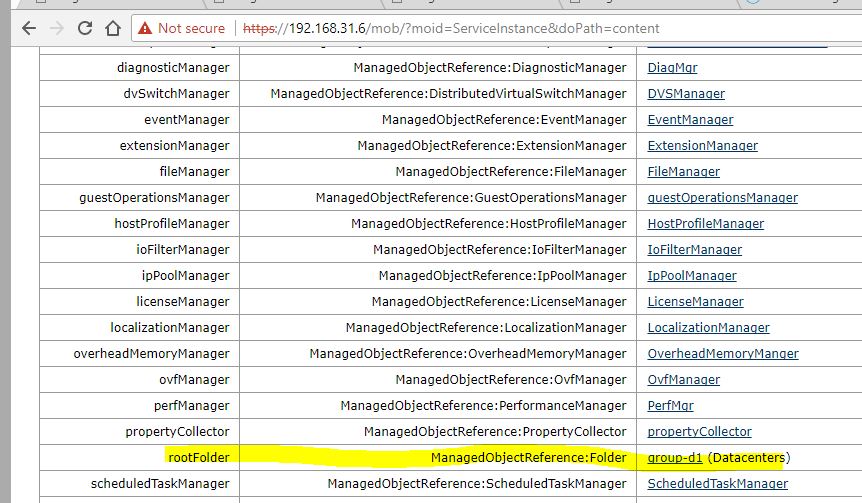Image resolution: width=862 pixels, height=503 pixels.
Task: Open the PerfMgr link
Action: [671, 406]
